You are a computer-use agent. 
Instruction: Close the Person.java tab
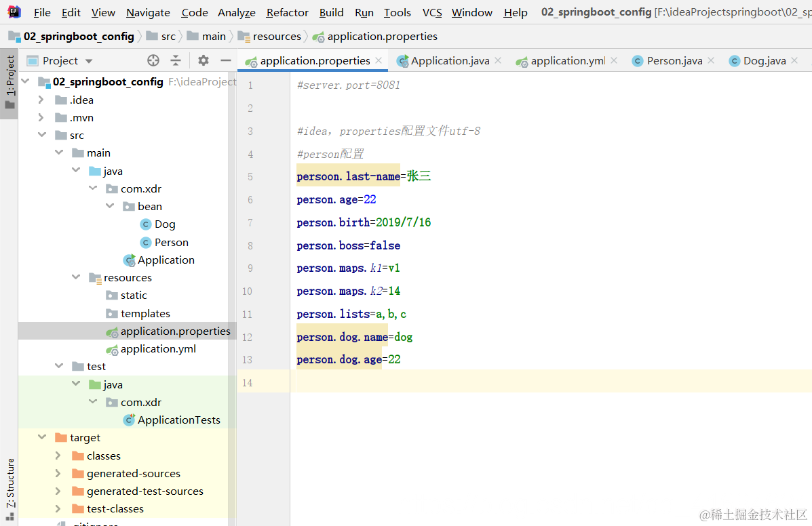pyautogui.click(x=711, y=60)
